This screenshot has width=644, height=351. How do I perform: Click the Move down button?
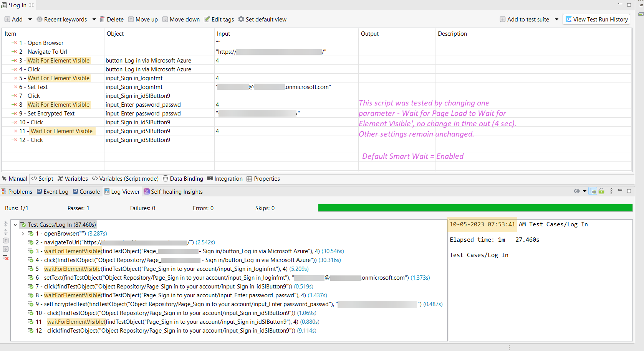coord(181,20)
